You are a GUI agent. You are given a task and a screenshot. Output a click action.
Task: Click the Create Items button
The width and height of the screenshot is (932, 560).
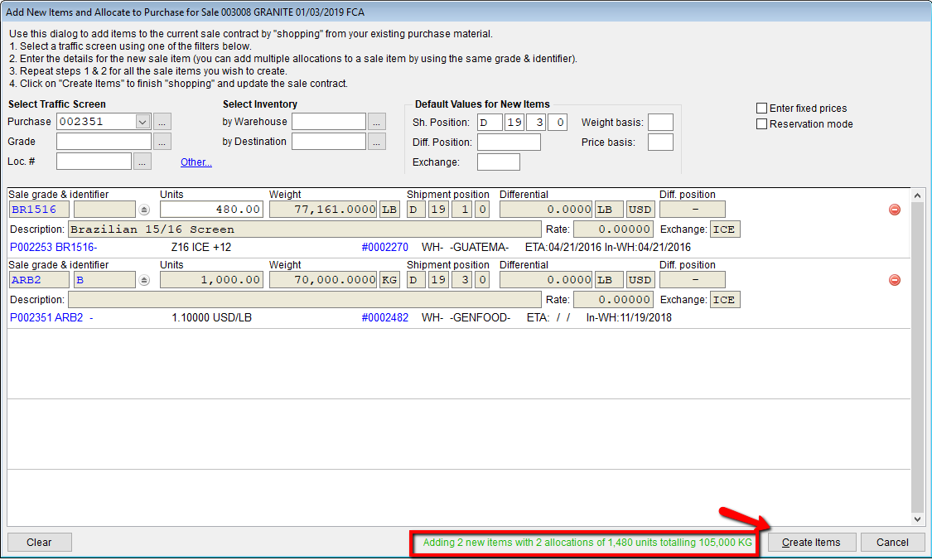point(811,542)
